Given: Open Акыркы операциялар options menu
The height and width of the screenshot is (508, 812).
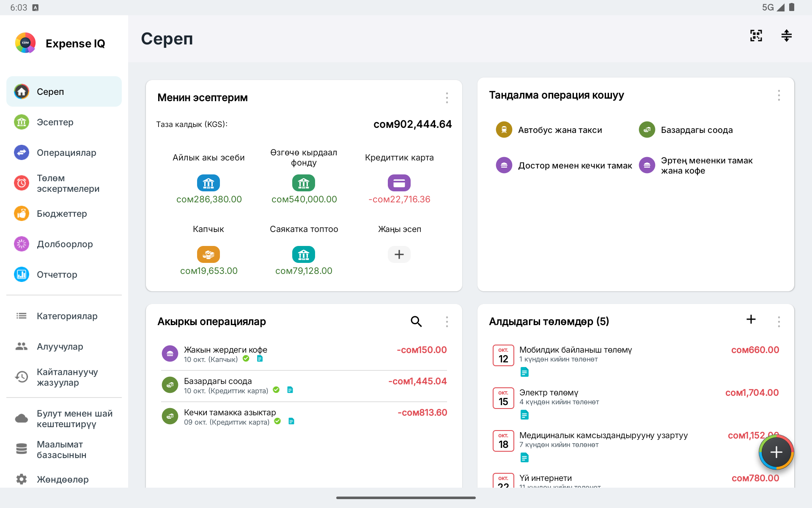Looking at the screenshot, I should 447,322.
